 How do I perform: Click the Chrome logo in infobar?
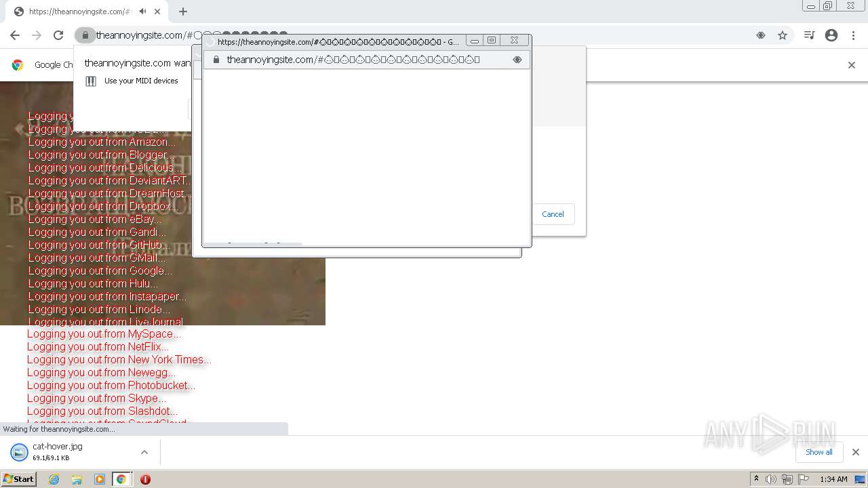coord(18,65)
